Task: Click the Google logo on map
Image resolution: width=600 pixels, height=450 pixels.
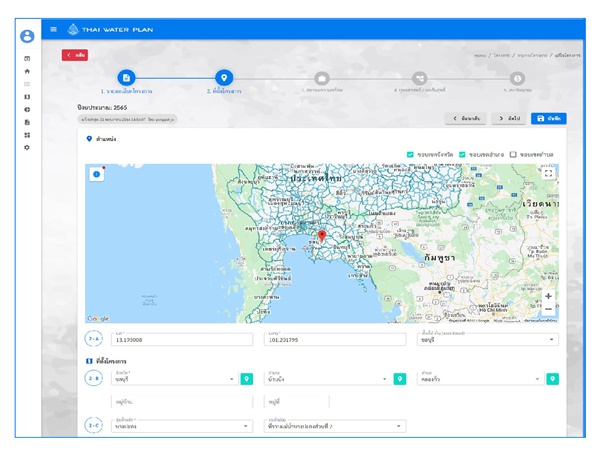Action: (x=98, y=318)
